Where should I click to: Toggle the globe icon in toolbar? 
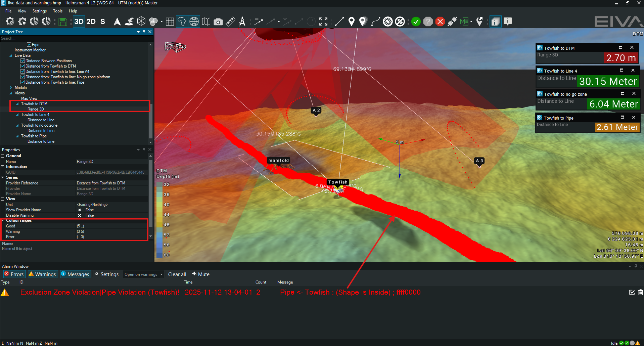[194, 22]
